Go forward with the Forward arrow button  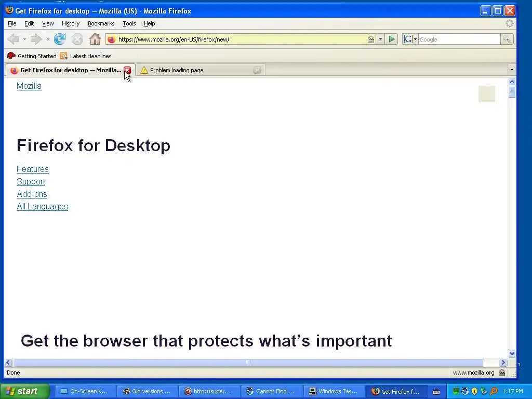pos(36,39)
